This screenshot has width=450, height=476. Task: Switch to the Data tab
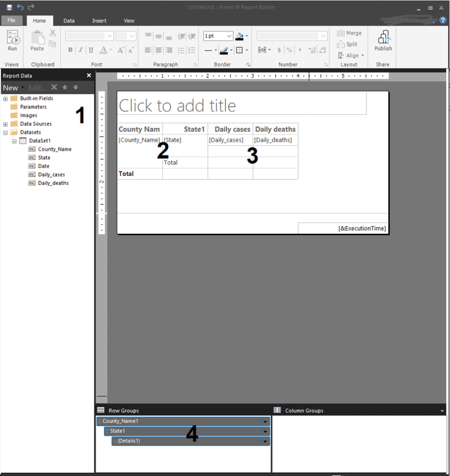[69, 20]
